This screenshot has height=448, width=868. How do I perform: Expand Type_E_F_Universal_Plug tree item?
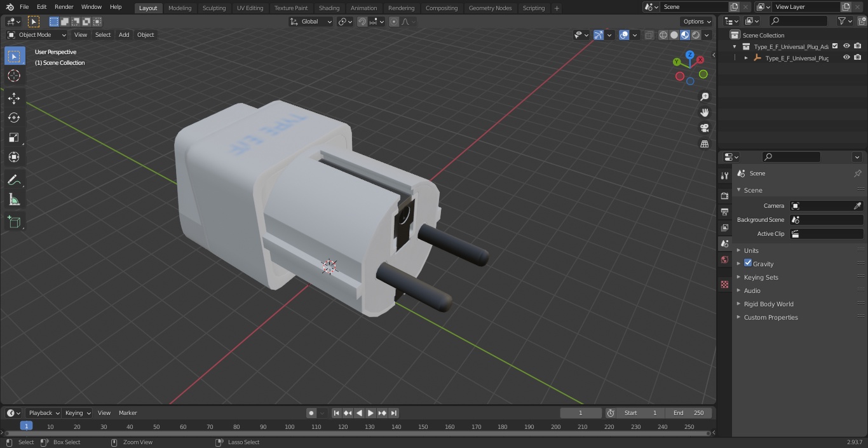[746, 58]
